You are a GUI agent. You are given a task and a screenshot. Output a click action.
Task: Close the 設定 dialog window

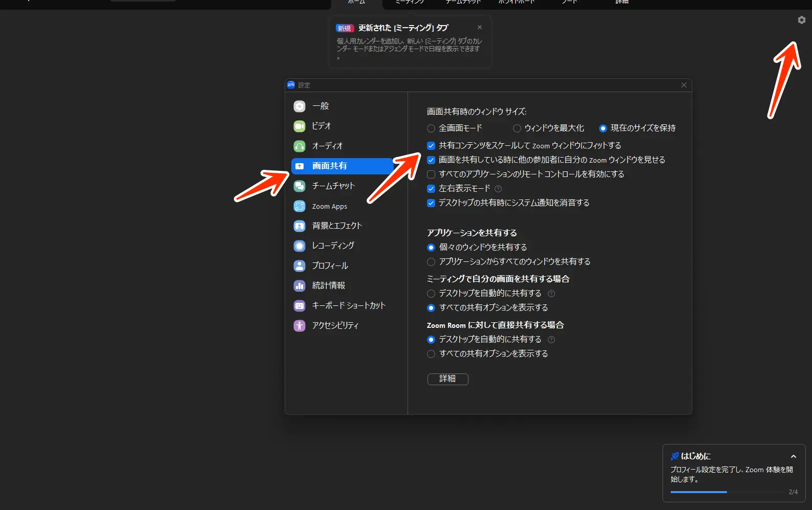[x=683, y=85]
